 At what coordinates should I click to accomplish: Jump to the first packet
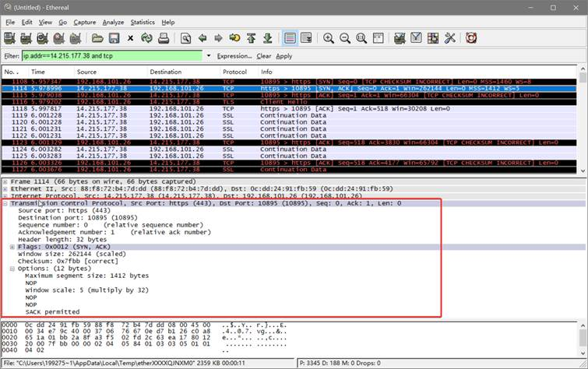[252, 38]
